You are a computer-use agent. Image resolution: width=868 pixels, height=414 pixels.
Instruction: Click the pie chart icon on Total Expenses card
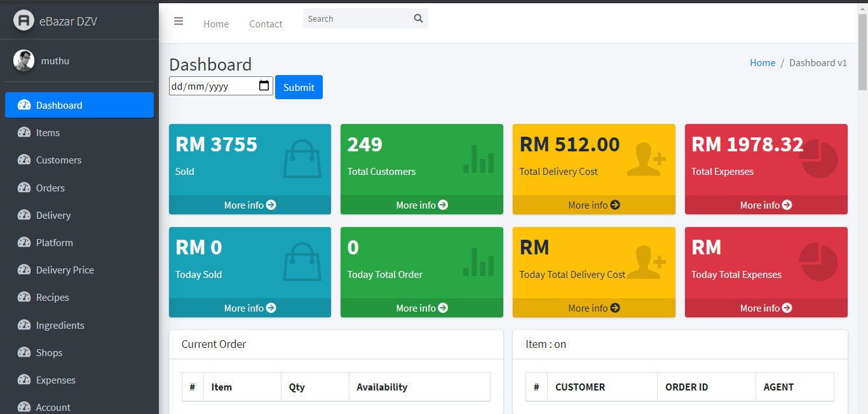pyautogui.click(x=818, y=158)
